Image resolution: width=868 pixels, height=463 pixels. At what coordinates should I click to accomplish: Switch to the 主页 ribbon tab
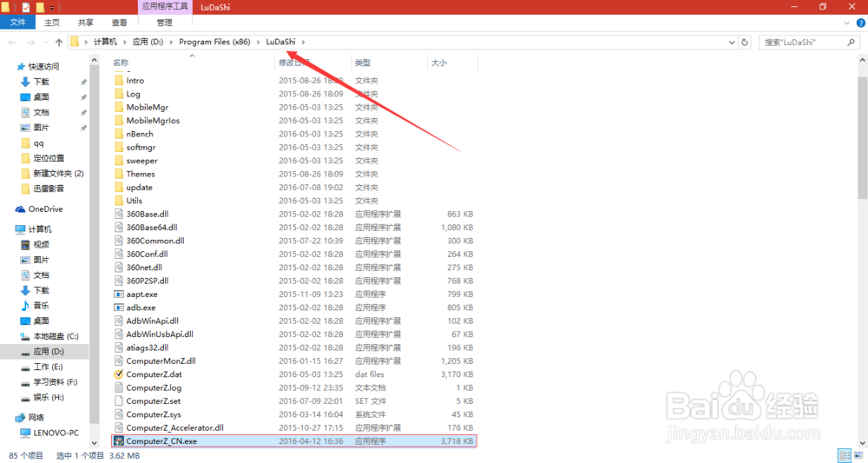(x=52, y=23)
